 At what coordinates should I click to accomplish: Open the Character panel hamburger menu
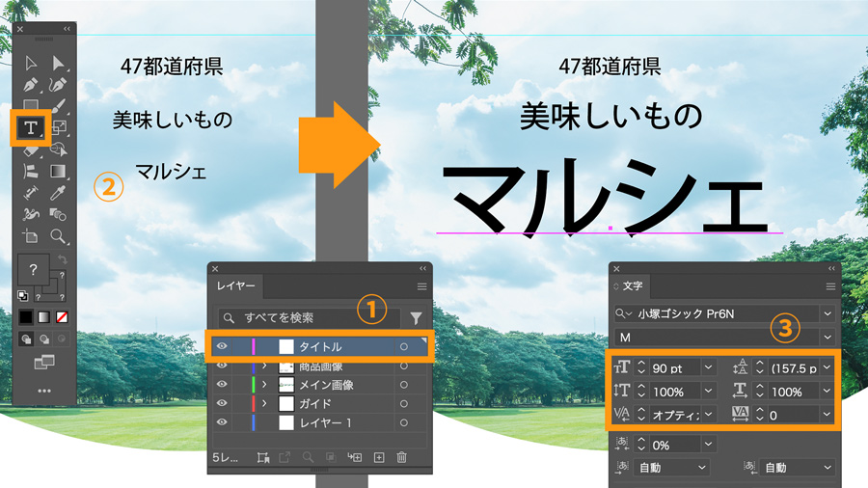pos(830,286)
